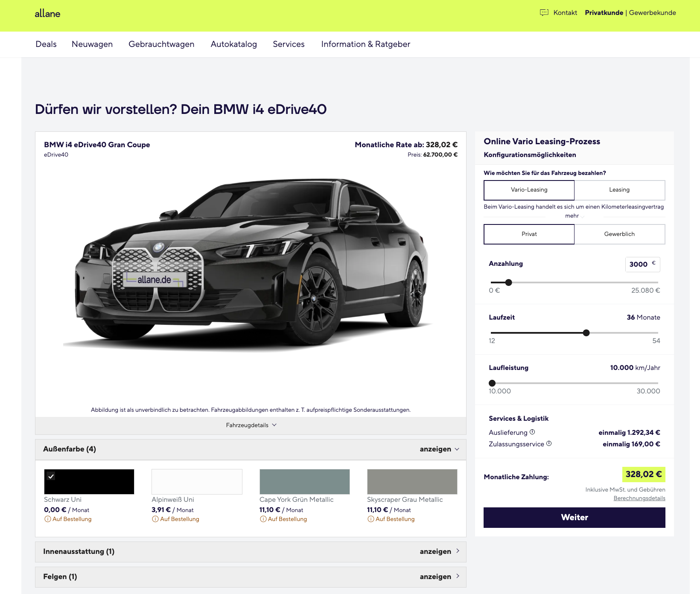Click the Kontakt chat icon

[x=544, y=13]
